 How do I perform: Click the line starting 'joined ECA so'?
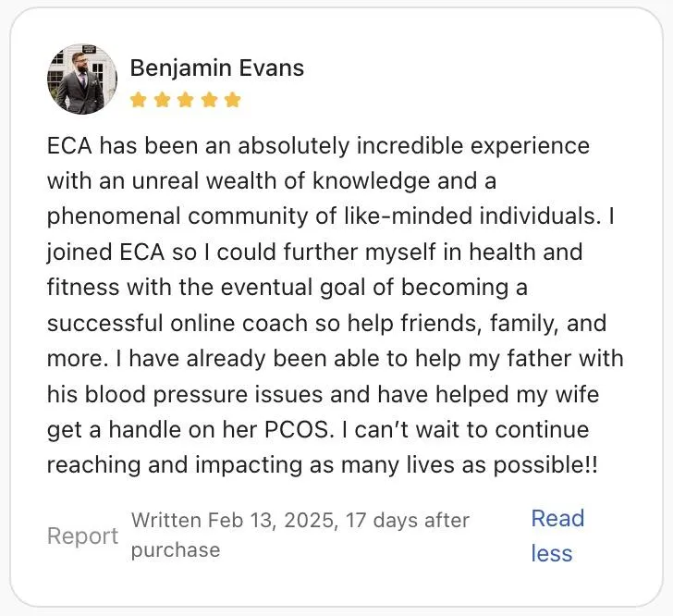(x=315, y=253)
